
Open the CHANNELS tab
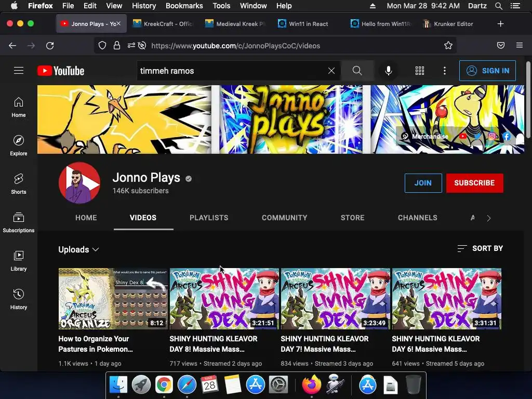[418, 218]
